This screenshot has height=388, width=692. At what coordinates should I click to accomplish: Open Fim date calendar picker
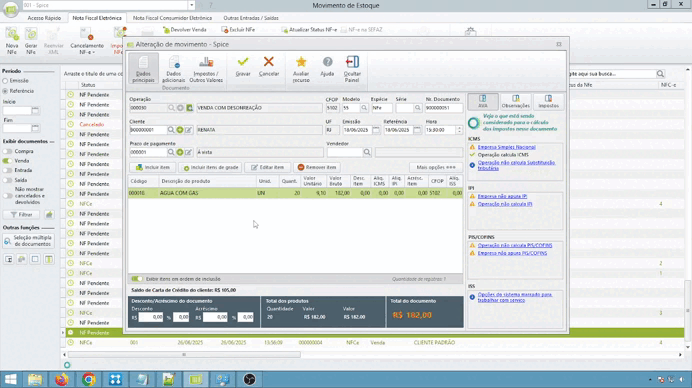click(35, 128)
